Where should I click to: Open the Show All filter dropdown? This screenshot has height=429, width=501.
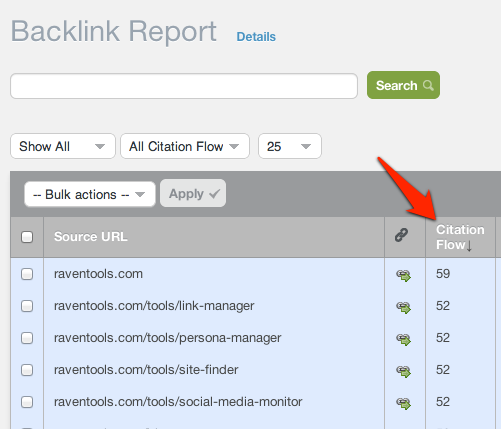click(63, 146)
